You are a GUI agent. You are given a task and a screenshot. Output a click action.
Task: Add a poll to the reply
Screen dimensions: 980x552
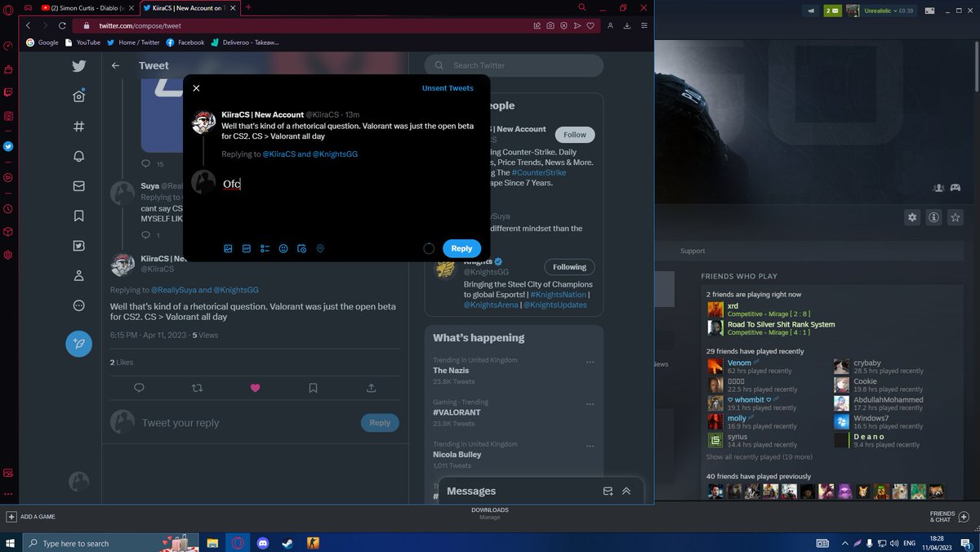265,248
